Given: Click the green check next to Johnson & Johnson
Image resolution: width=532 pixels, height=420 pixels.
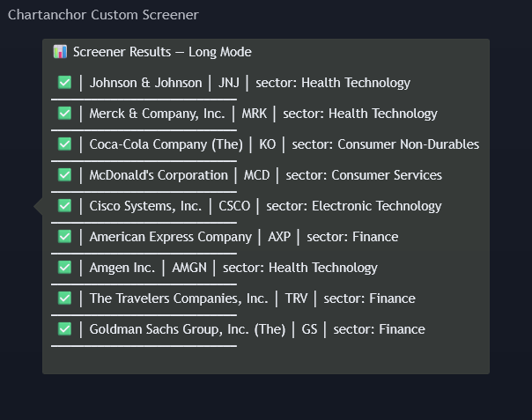Looking at the screenshot, I should pos(64,83).
